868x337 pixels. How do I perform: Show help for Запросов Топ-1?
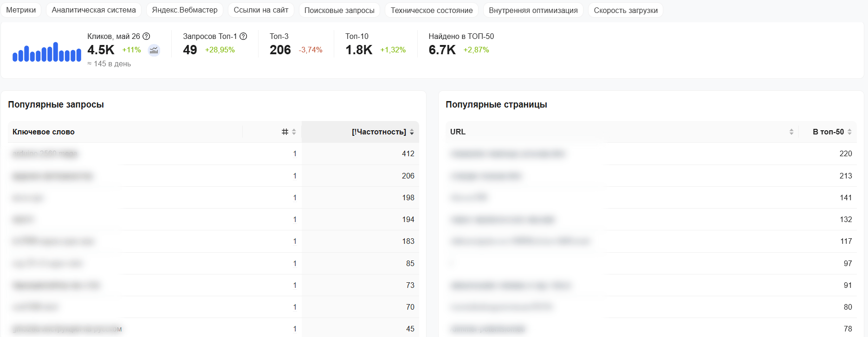point(243,36)
